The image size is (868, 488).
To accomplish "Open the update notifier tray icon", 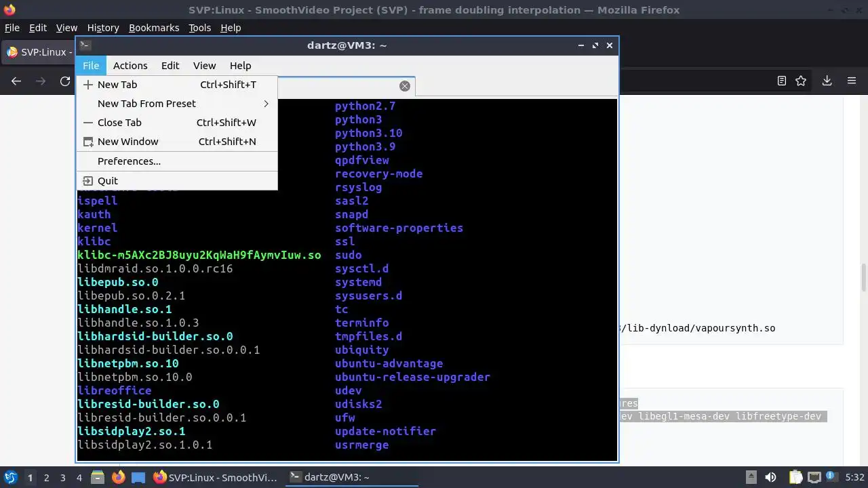I will pos(832,478).
